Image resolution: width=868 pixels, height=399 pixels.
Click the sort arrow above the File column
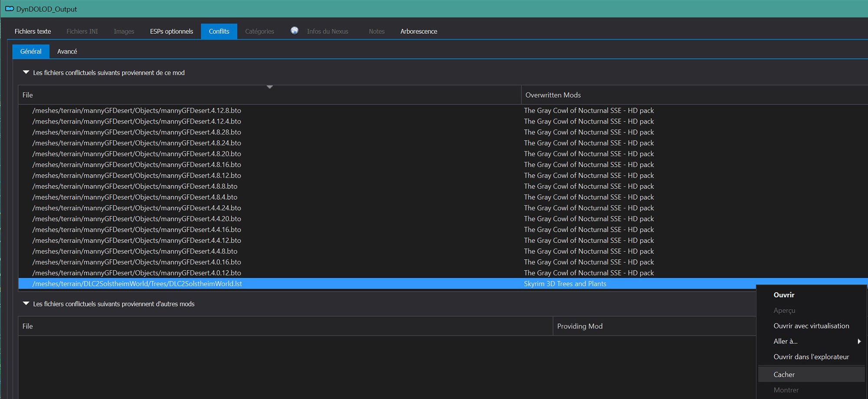[x=270, y=87]
